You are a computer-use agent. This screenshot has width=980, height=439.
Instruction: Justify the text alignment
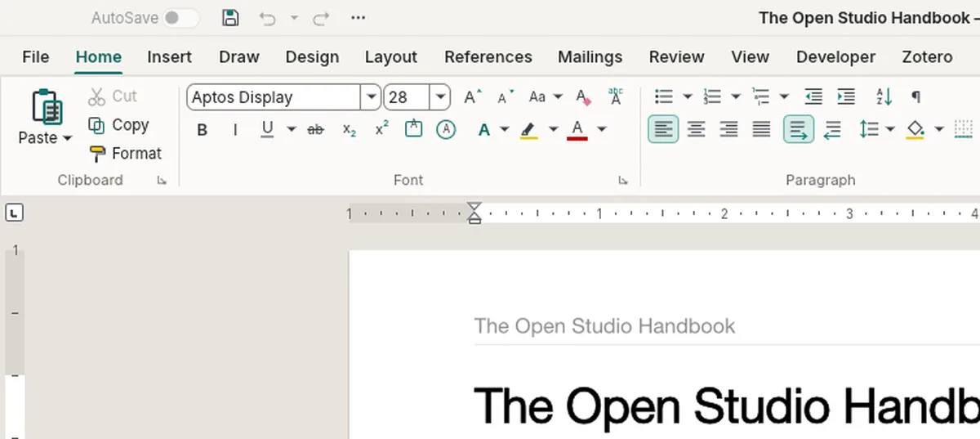pos(761,129)
